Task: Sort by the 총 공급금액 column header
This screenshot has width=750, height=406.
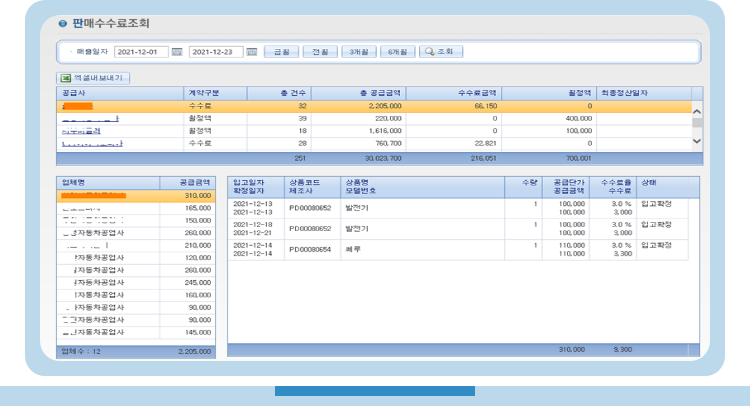Action: pos(359,93)
